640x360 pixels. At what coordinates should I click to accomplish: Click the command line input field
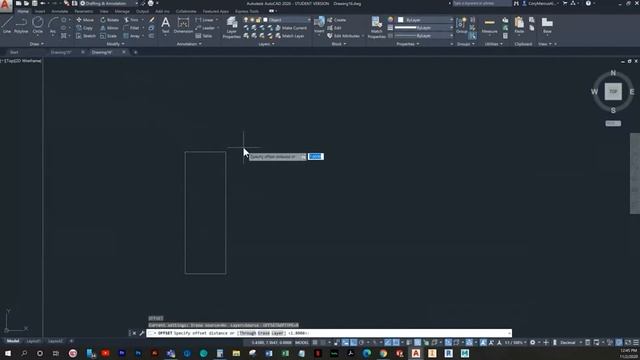(329, 333)
